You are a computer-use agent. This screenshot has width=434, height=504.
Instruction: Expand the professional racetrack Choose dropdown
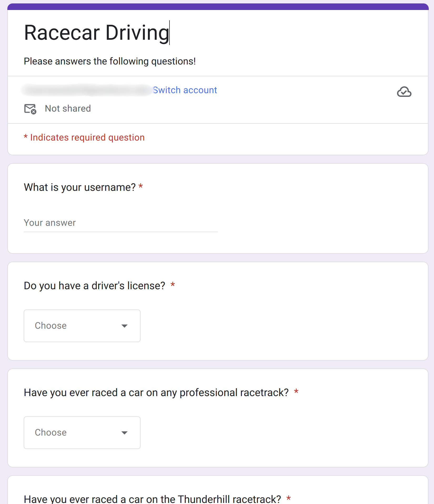82,433
